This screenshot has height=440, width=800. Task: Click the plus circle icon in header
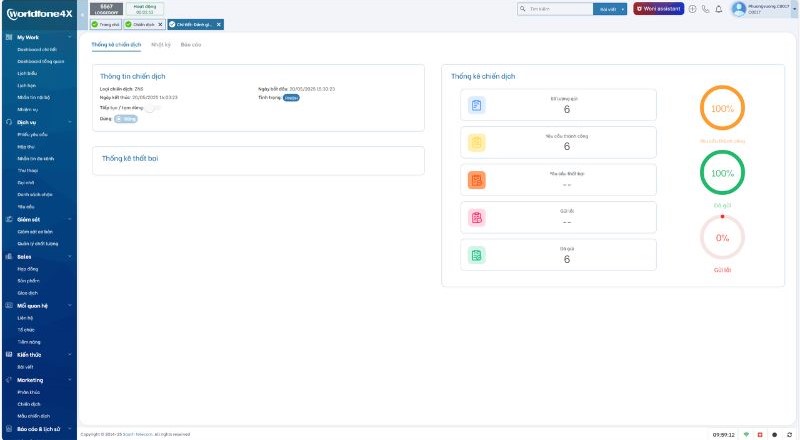[x=693, y=9]
